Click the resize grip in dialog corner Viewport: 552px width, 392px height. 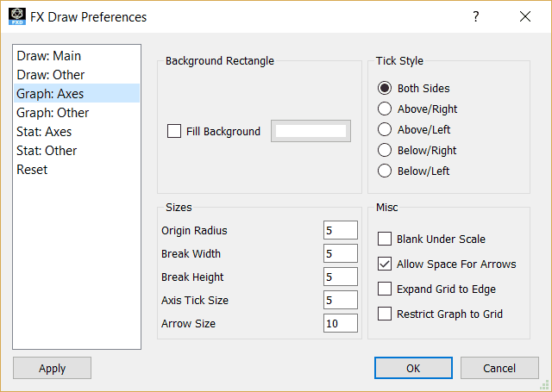click(x=544, y=385)
